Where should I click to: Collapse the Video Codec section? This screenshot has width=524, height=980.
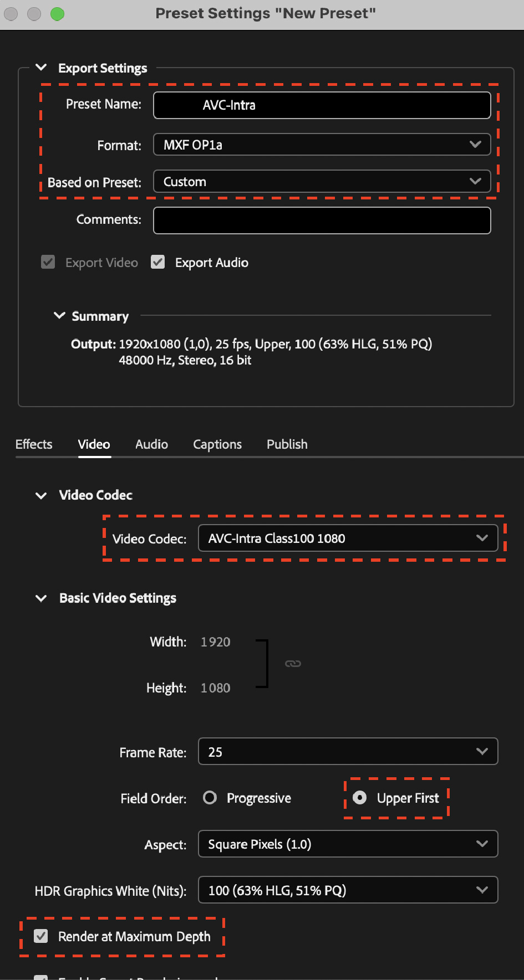[41, 495]
